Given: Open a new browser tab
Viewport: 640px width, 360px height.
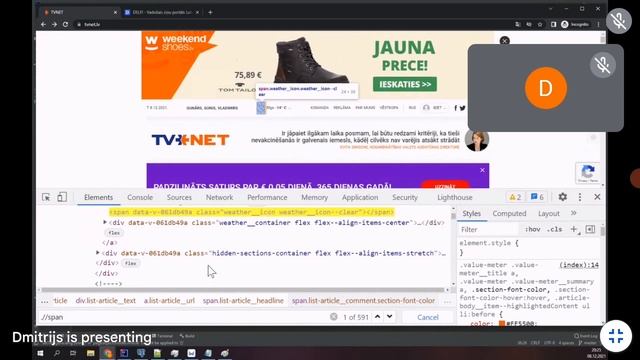Looking at the screenshot, I should (210, 12).
